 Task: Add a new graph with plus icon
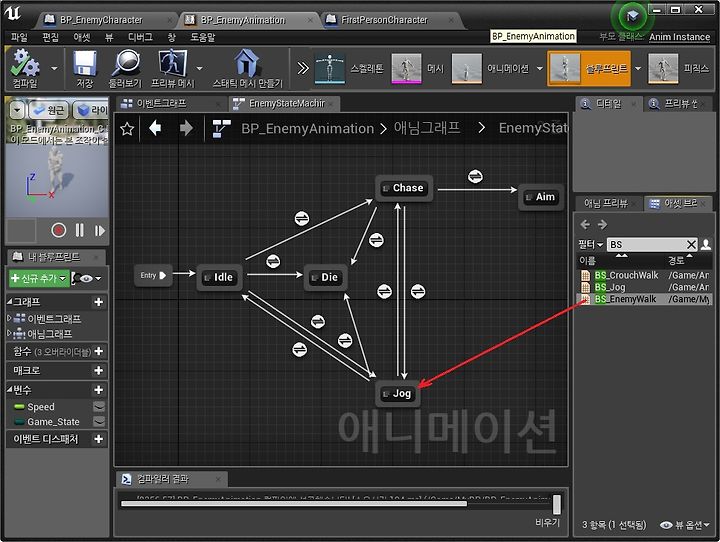point(98,302)
